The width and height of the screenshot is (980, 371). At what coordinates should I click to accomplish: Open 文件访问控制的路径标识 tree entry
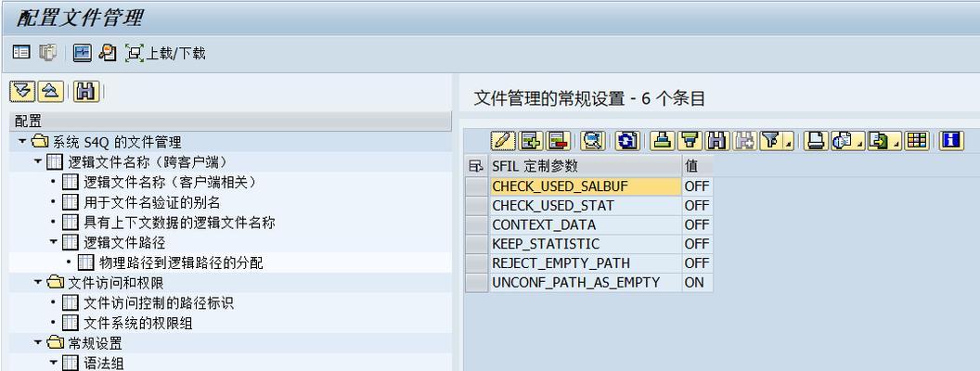point(159,303)
